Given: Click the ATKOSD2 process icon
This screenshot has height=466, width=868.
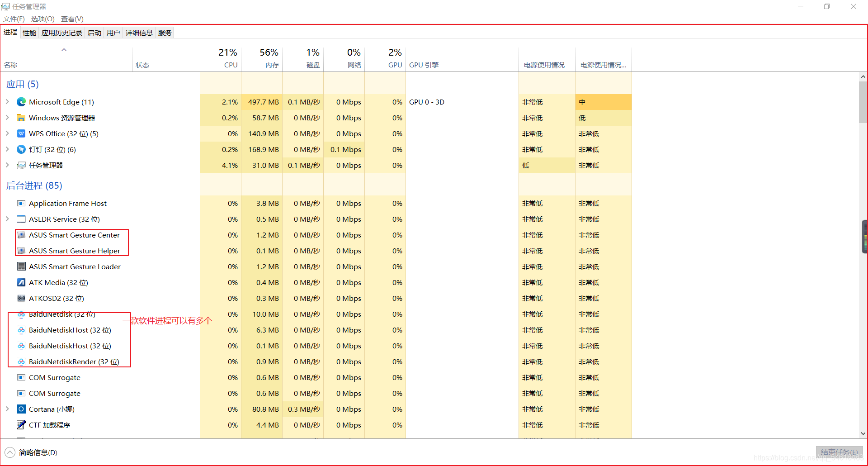Looking at the screenshot, I should [x=21, y=299].
